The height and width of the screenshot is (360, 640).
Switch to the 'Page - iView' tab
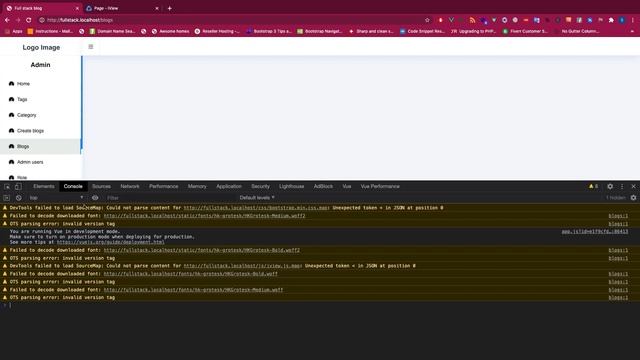[122, 8]
